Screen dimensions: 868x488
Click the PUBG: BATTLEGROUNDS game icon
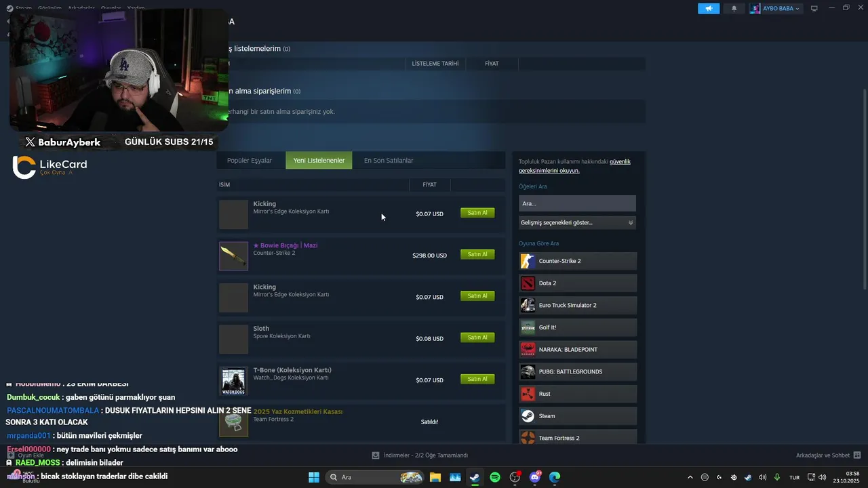[x=528, y=371]
